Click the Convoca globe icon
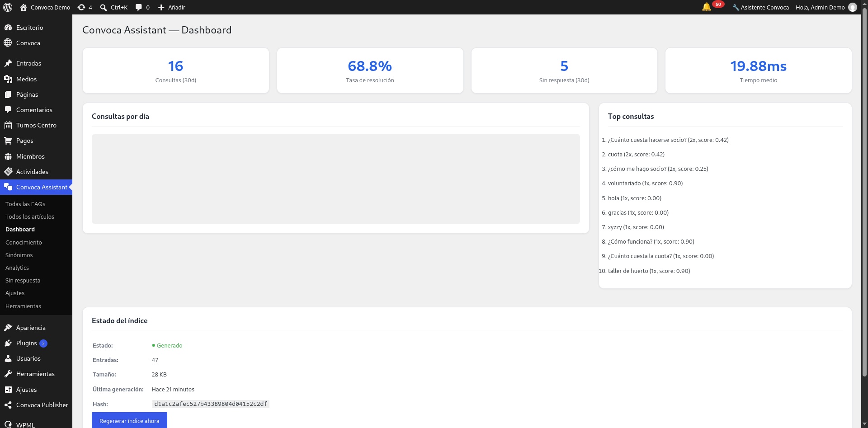Viewport: 868px width, 428px height. tap(8, 43)
